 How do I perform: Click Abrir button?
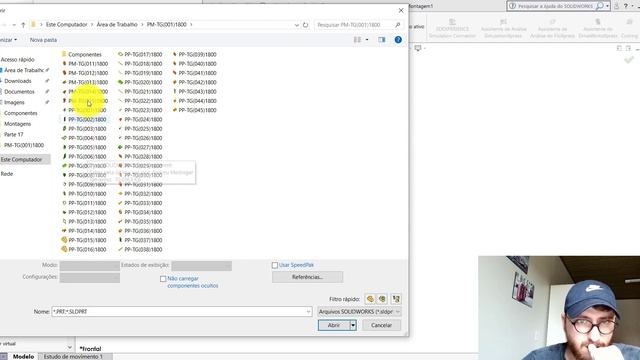point(334,325)
